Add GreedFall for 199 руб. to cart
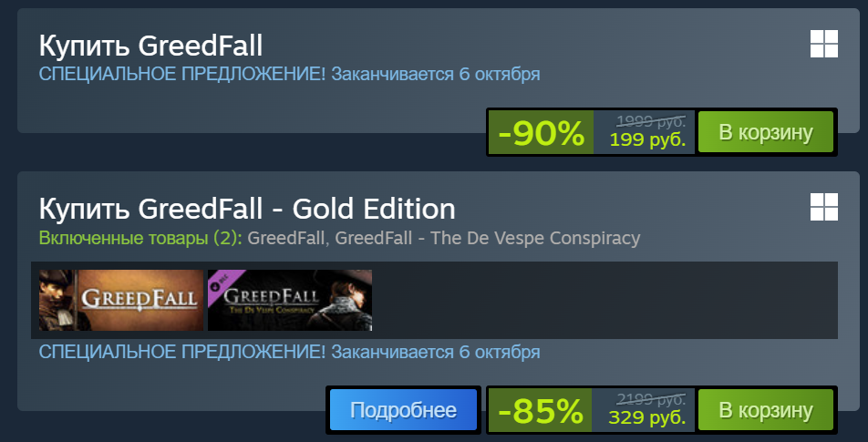This screenshot has height=442, width=868. (x=766, y=132)
